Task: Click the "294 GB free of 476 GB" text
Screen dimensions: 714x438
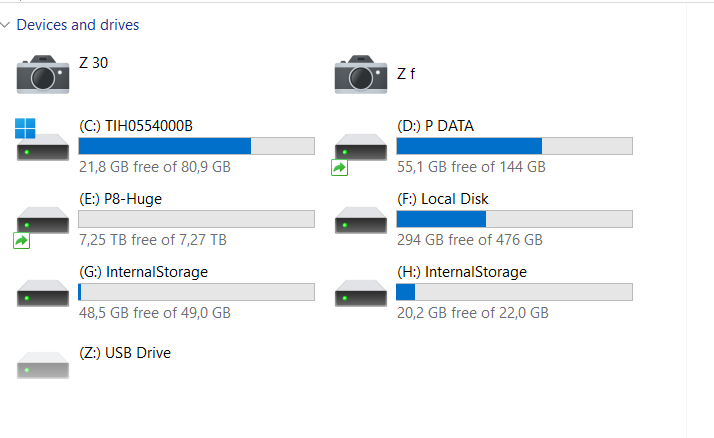Action: 469,240
